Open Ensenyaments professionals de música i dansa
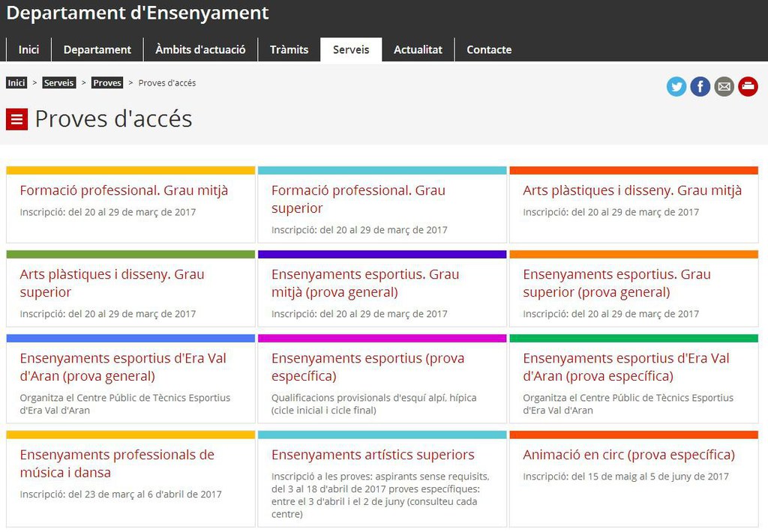The height and width of the screenshot is (532, 768). [117, 463]
